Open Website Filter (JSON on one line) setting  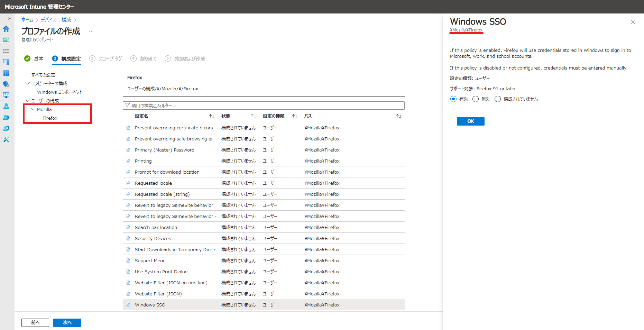264,283
